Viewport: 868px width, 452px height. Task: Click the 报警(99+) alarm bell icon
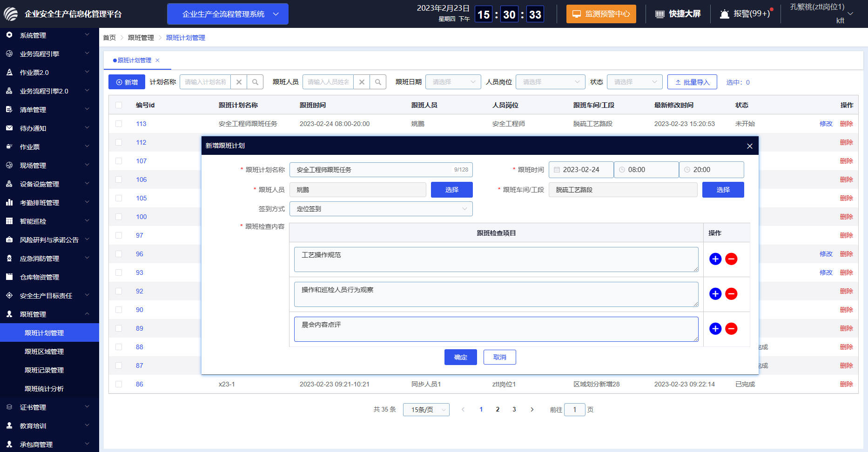pos(724,14)
